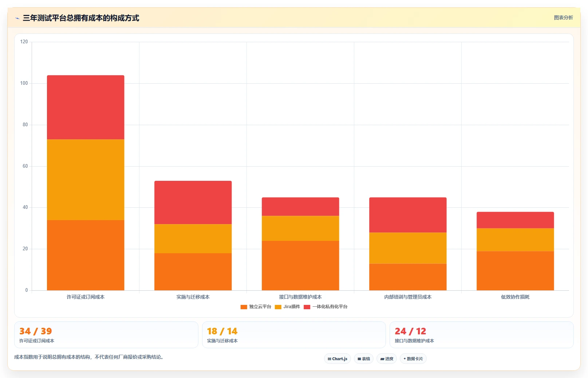Click red segment of 内部培训与管理员成本 bar
Viewport: 588px width, 378px height.
coord(408,215)
